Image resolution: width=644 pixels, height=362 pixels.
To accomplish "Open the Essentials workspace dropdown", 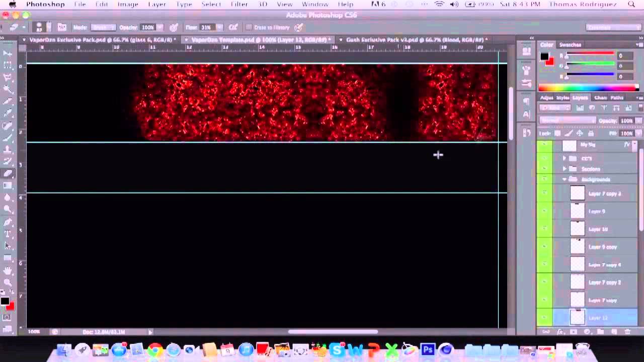I will click(x=613, y=27).
